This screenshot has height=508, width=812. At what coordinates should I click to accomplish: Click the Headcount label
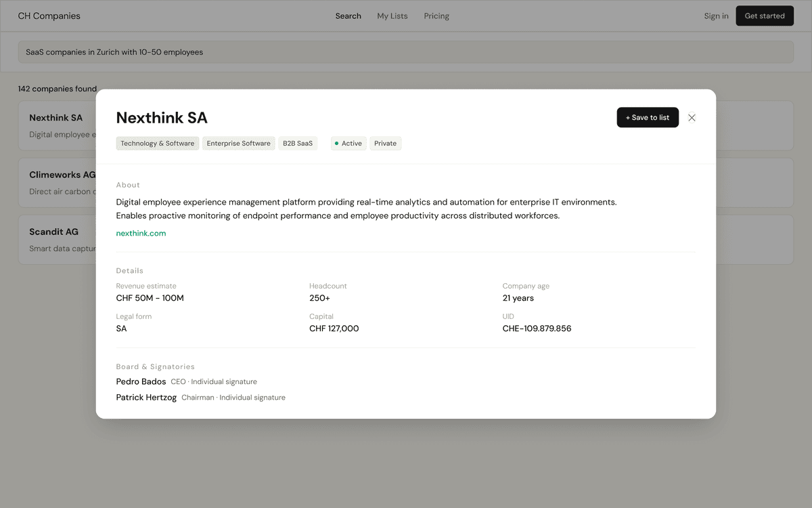[328, 286]
